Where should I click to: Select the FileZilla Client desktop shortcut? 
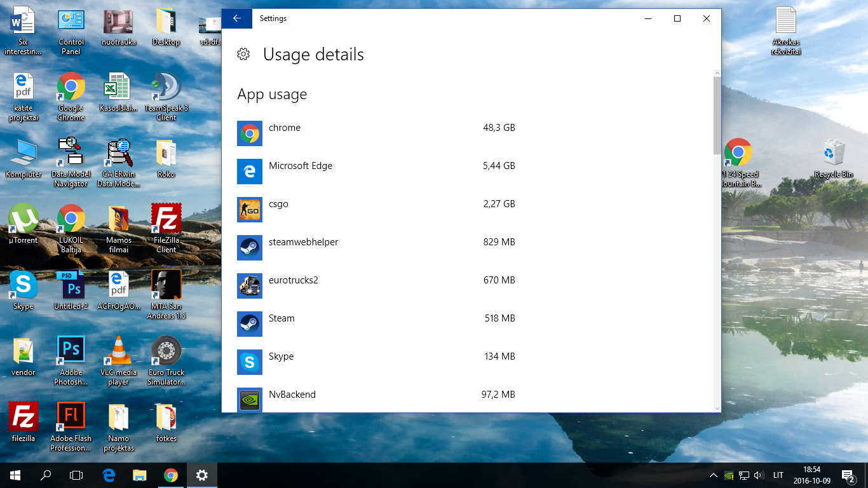tap(166, 229)
